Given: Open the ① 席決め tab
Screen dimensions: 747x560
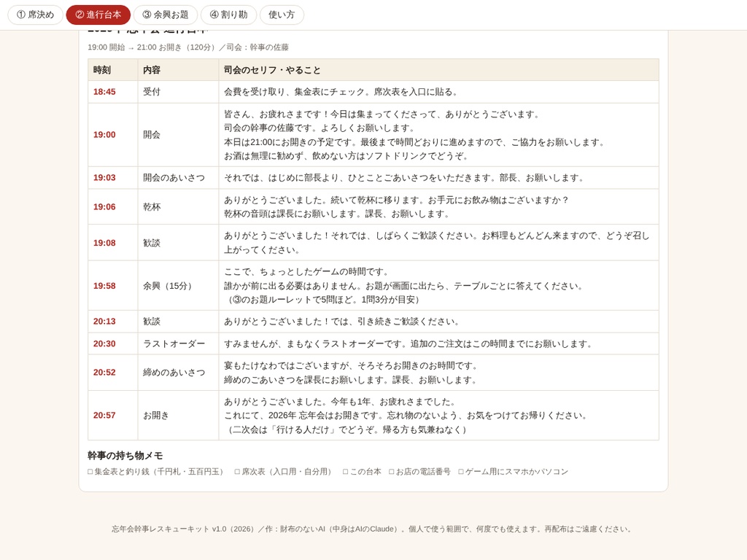Looking at the screenshot, I should pos(35,15).
